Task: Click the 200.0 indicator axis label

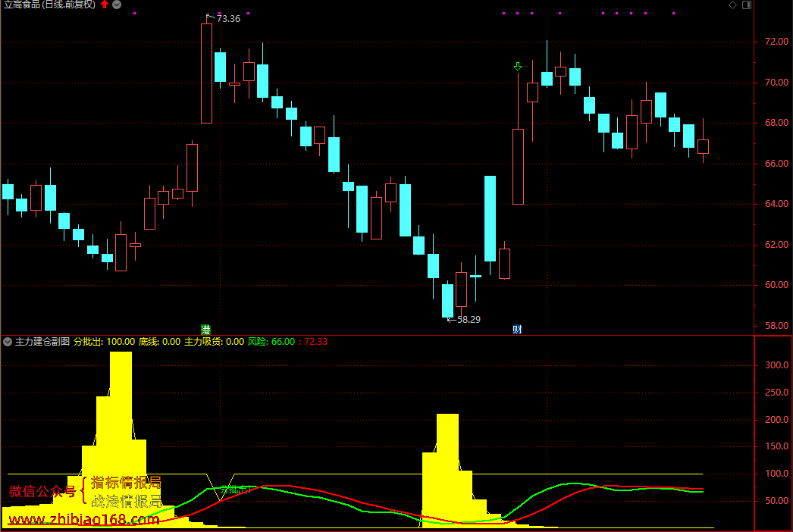Action: [776, 420]
